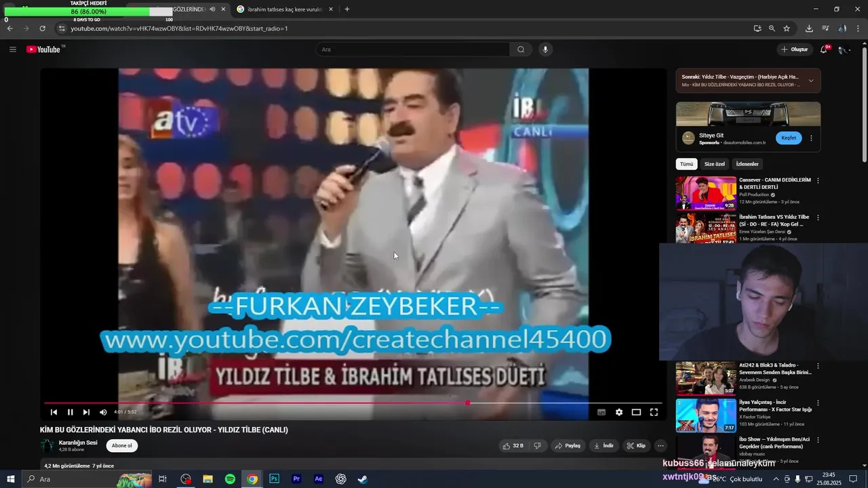This screenshot has width=868, height=488.
Task: Download the video with İndir
Action: pyautogui.click(x=604, y=446)
